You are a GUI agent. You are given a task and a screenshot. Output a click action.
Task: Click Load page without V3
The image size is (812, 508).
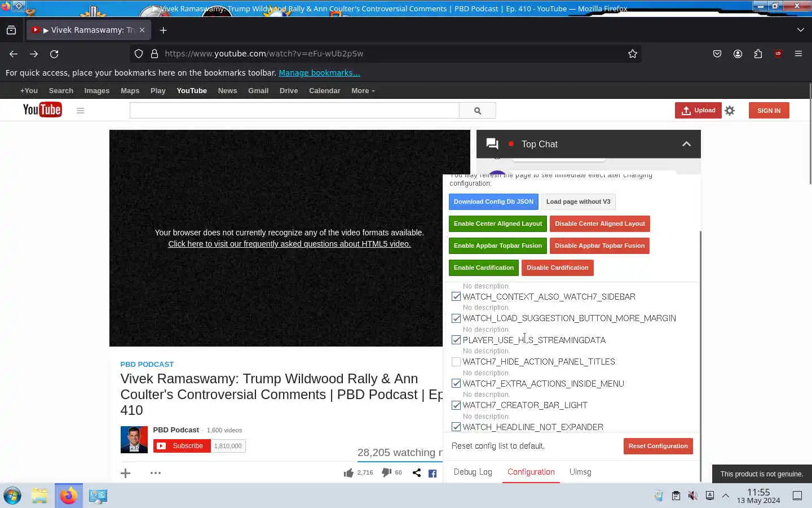[x=578, y=202]
